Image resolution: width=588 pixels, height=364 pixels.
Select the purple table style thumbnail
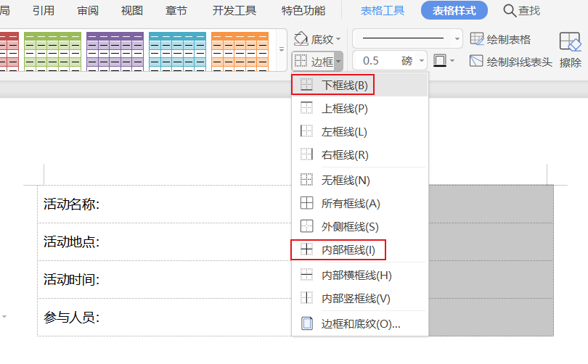click(115, 51)
